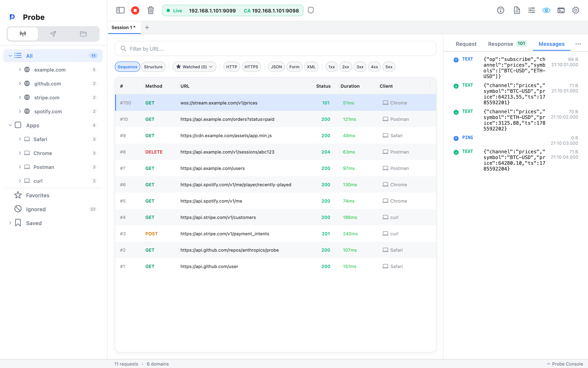
Task: Open the Ignored list icon
Action: click(x=18, y=209)
